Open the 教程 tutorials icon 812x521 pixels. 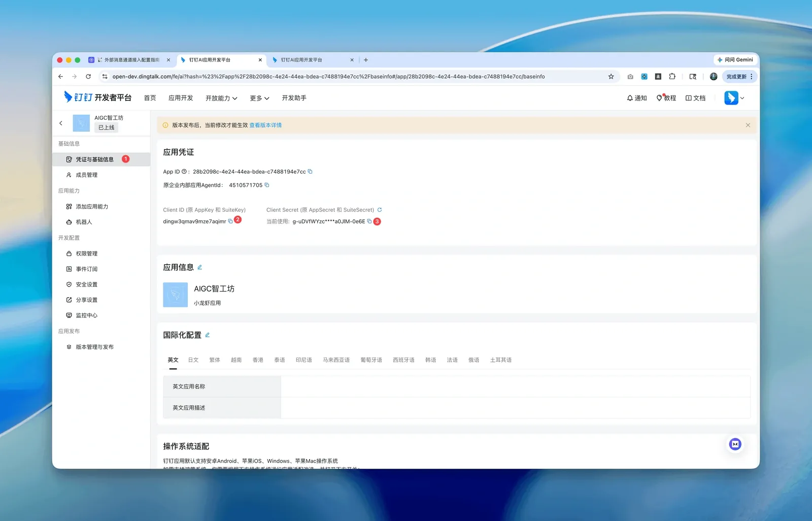click(666, 98)
